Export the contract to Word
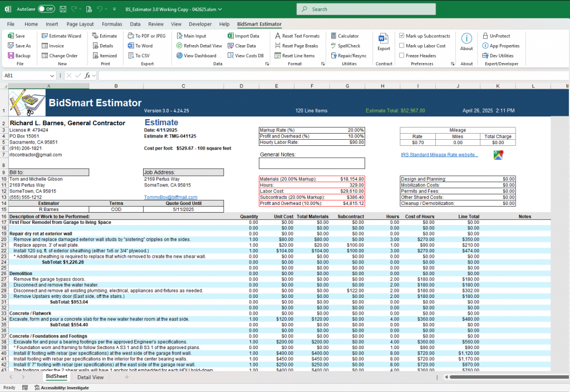 [384, 42]
